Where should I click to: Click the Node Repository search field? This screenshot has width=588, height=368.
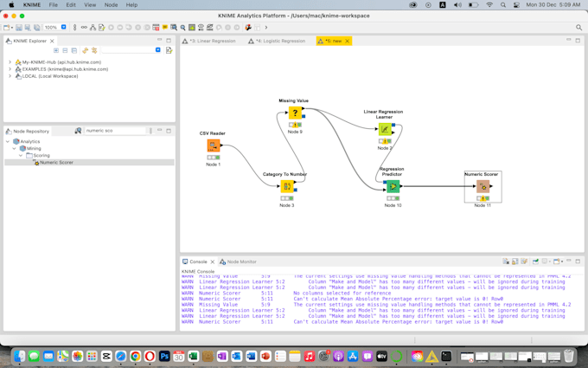click(x=116, y=131)
